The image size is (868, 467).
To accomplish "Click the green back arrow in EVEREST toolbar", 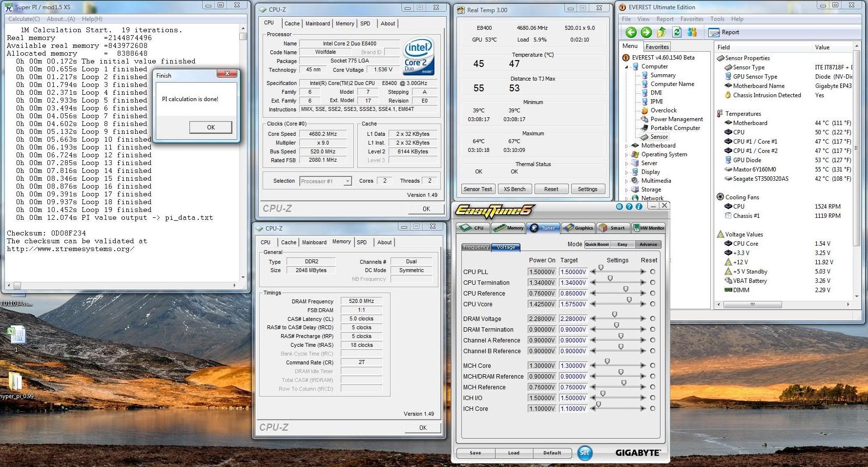I will pos(631,32).
